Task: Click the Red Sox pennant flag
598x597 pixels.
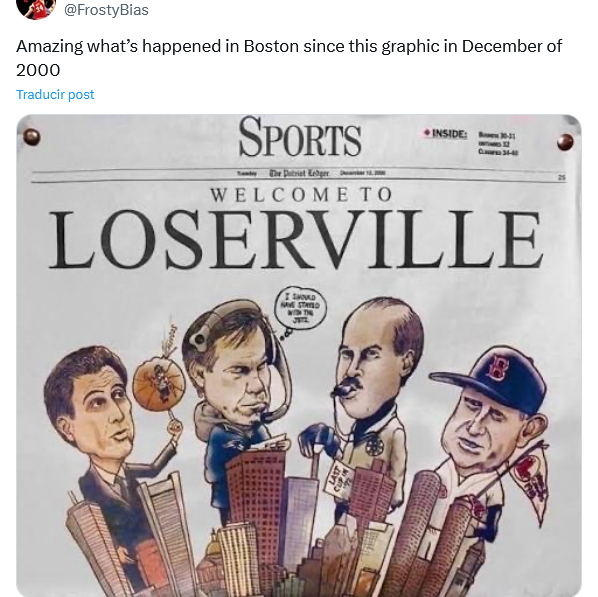Action: [530, 481]
